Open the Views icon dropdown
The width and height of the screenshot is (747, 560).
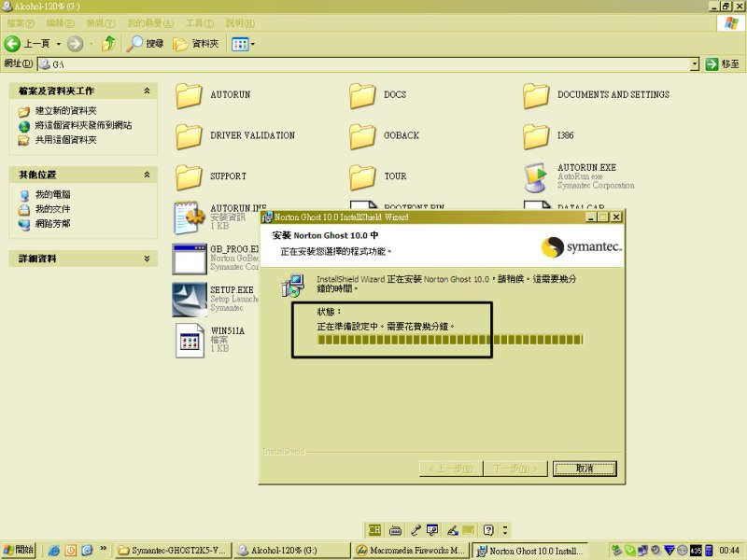click(243, 44)
